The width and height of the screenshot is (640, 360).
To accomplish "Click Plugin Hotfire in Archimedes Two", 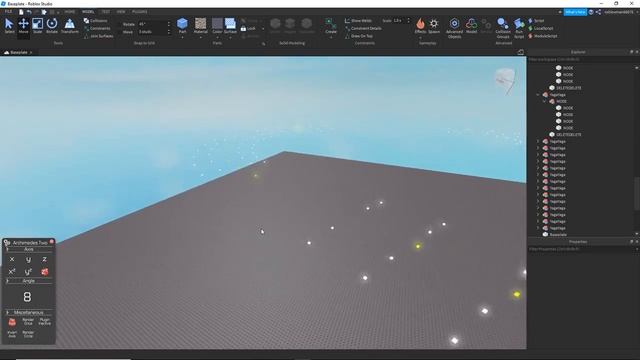I will click(44, 322).
